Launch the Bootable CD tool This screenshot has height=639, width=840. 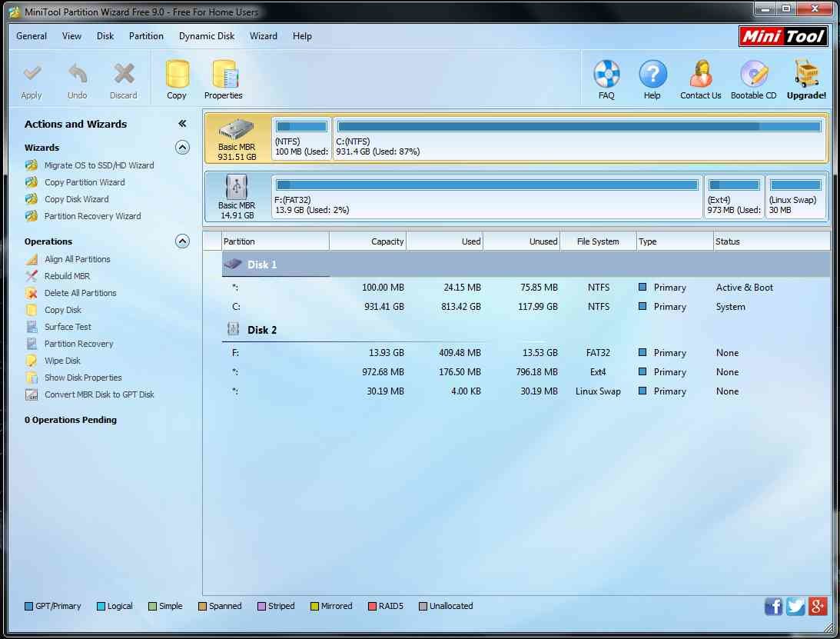pyautogui.click(x=753, y=74)
